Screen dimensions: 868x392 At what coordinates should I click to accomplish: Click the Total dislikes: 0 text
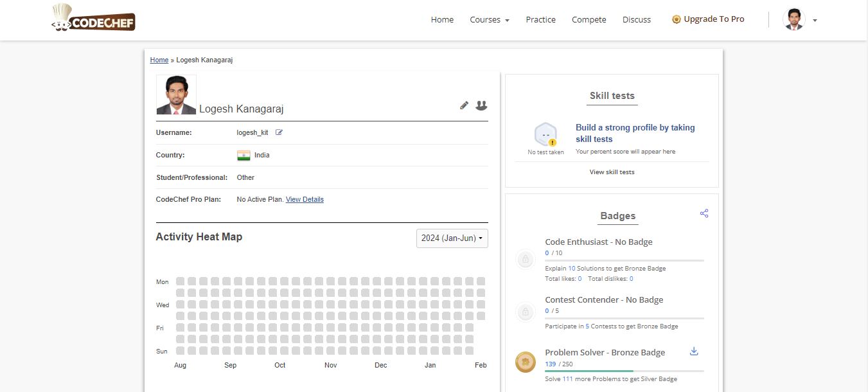click(x=610, y=279)
